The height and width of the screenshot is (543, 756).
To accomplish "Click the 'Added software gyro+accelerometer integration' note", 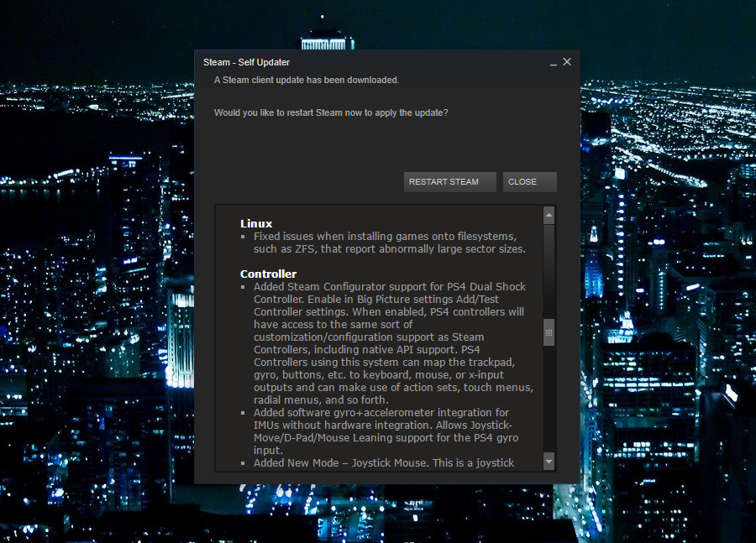I will 386,431.
